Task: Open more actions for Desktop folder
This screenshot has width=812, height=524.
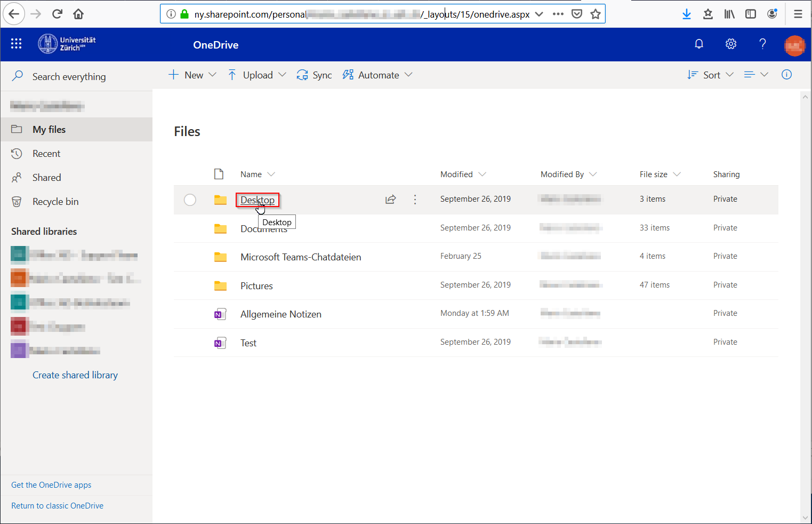Action: point(415,199)
